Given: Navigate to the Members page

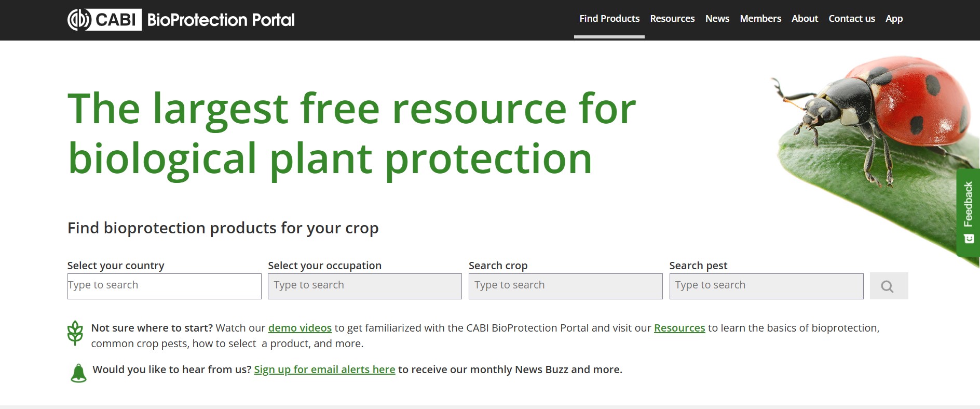Looking at the screenshot, I should click(760, 19).
